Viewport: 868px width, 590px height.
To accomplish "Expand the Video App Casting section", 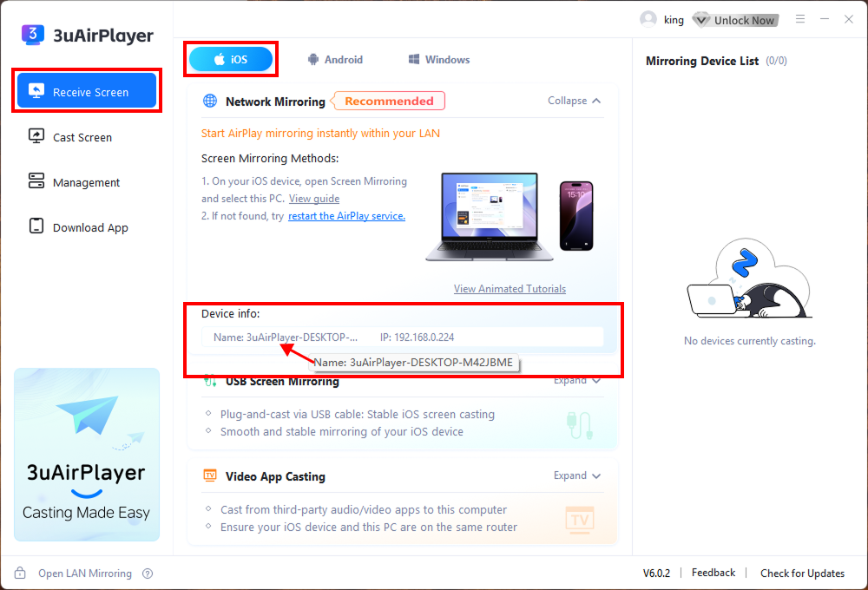I will tap(576, 475).
